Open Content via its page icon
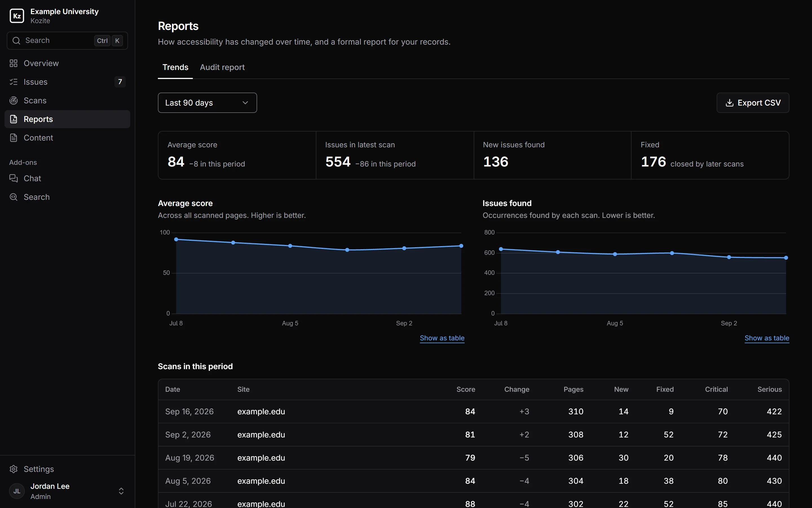This screenshot has height=508, width=812. tap(14, 138)
